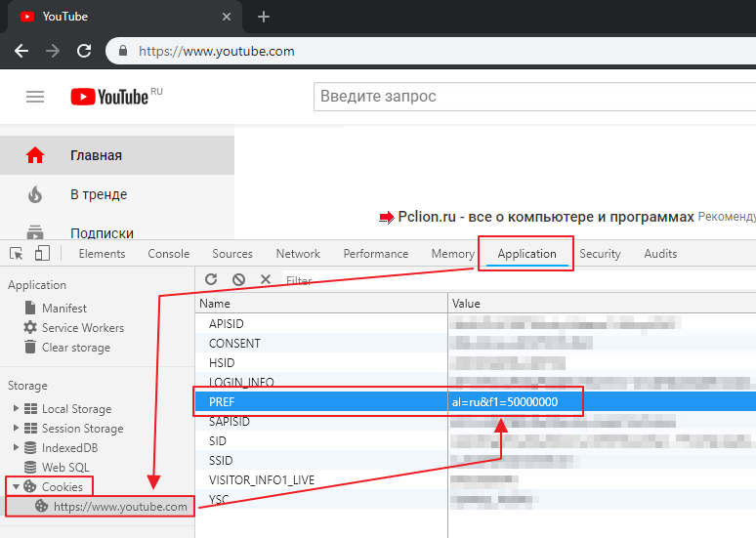Click the Clear storage trash icon
756x538 pixels.
click(30, 347)
